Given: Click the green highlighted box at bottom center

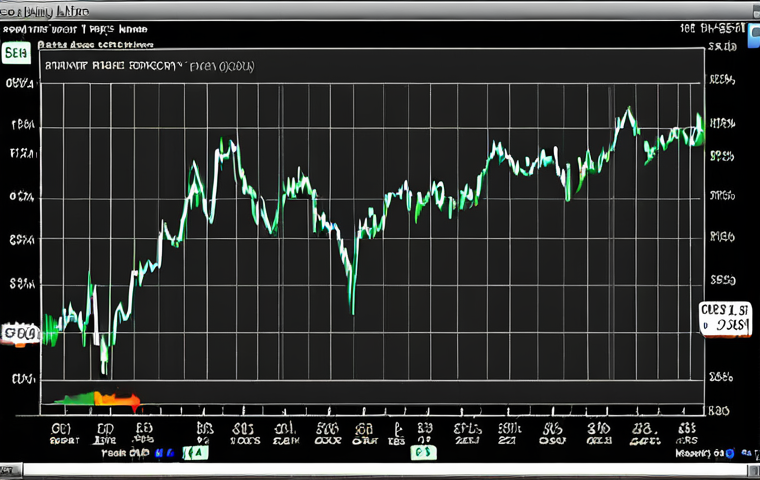Looking at the screenshot, I should [x=423, y=453].
